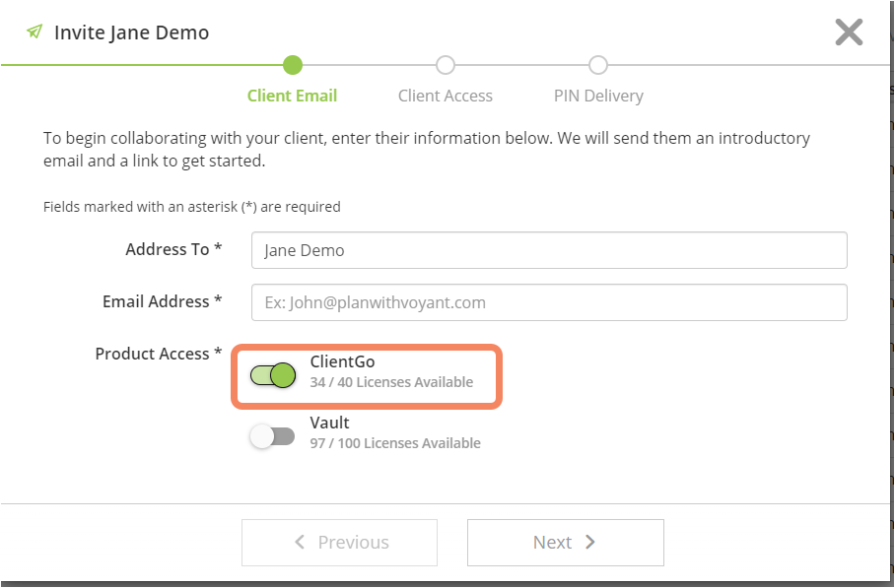Click the Vault label text

[329, 423]
